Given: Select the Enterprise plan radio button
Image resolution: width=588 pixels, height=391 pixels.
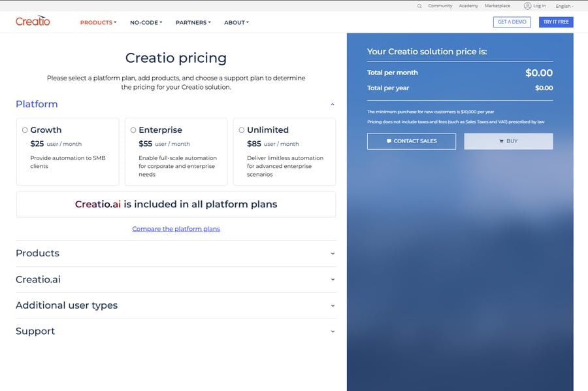Looking at the screenshot, I should 133,130.
